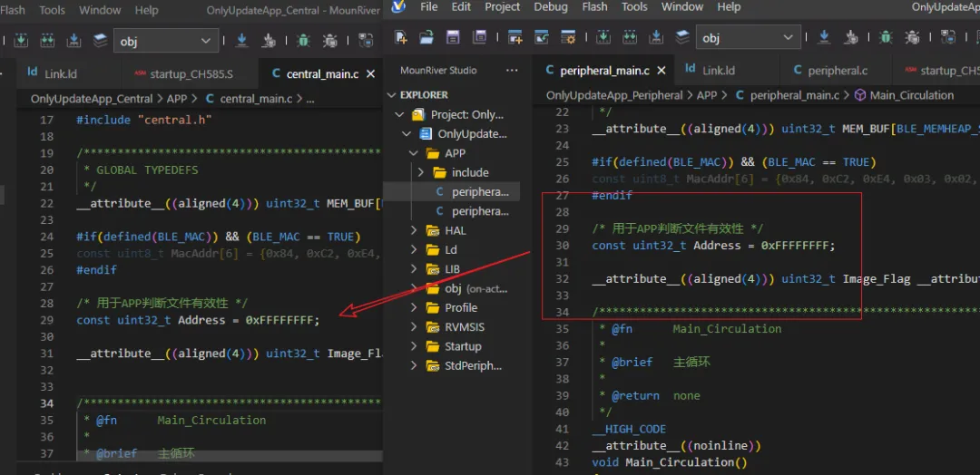Click single-arrow Build icon in Central window toolbar
This screenshot has height=475, width=980.
tap(21, 41)
